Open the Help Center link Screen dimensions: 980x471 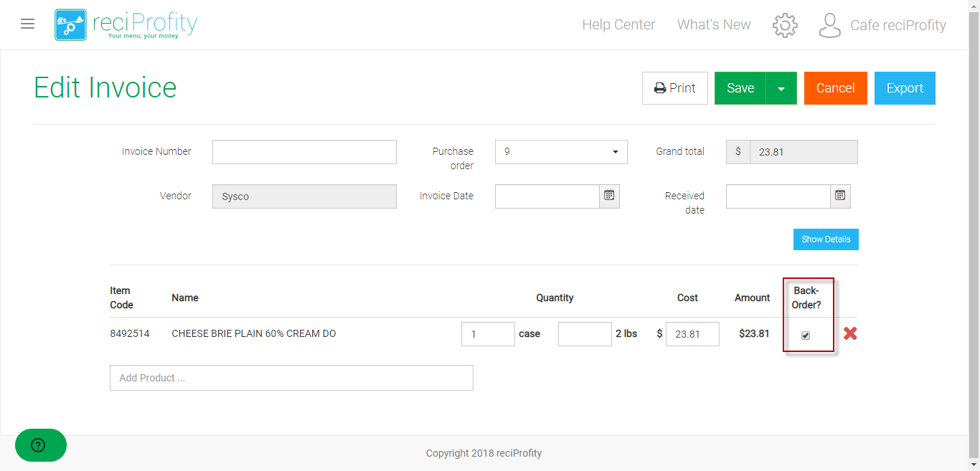(618, 25)
